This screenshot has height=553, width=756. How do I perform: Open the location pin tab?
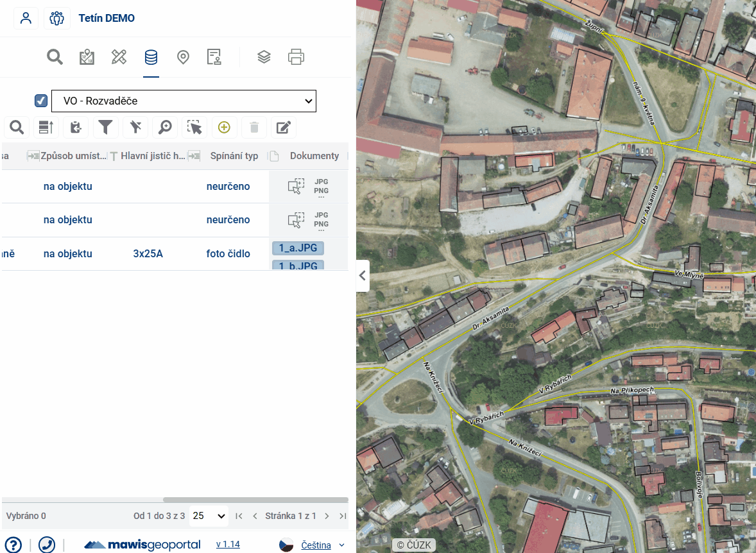pos(183,57)
